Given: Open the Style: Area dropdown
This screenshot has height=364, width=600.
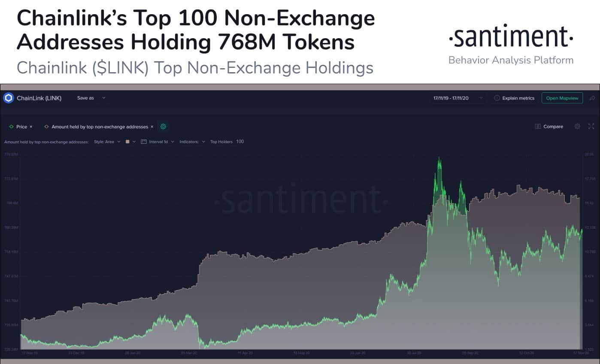Looking at the screenshot, I should tap(107, 142).
